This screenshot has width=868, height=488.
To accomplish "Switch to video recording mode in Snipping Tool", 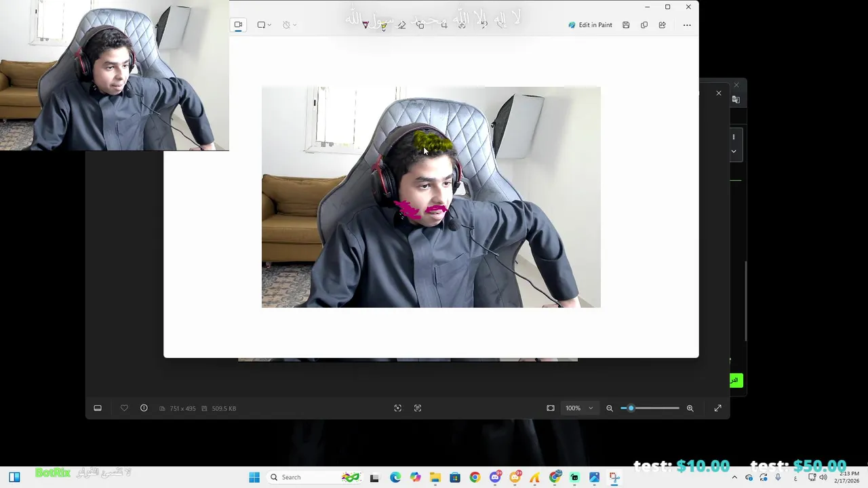I will point(238,25).
